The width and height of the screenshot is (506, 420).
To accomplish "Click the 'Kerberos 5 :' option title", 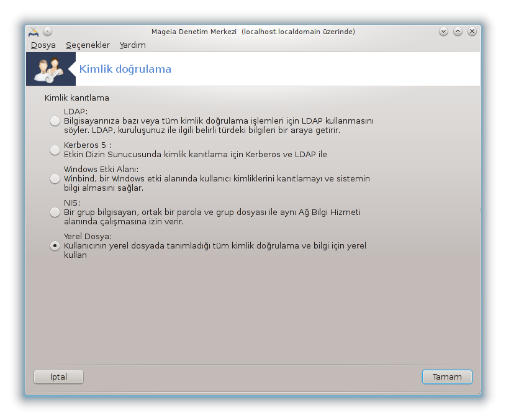I will pos(88,145).
